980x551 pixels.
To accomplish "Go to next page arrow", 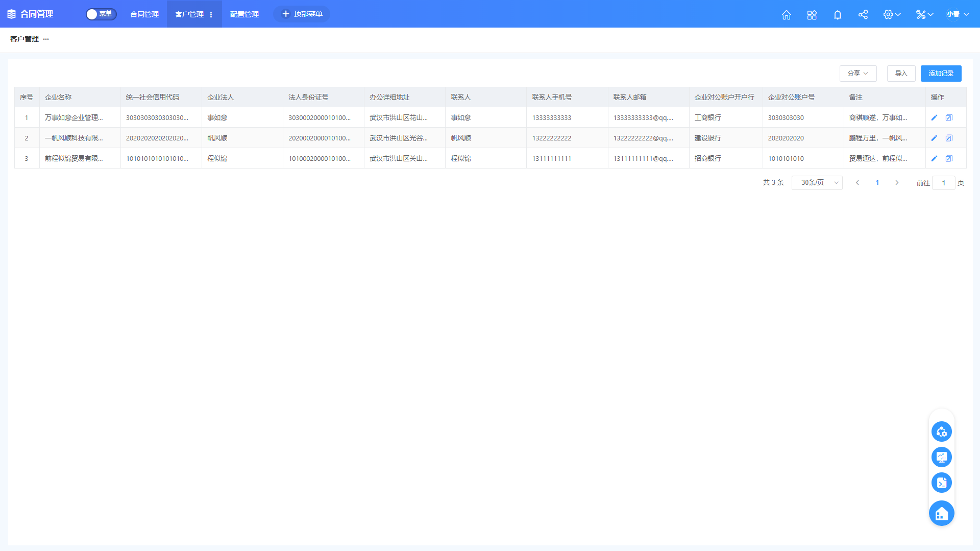I will pyautogui.click(x=897, y=183).
